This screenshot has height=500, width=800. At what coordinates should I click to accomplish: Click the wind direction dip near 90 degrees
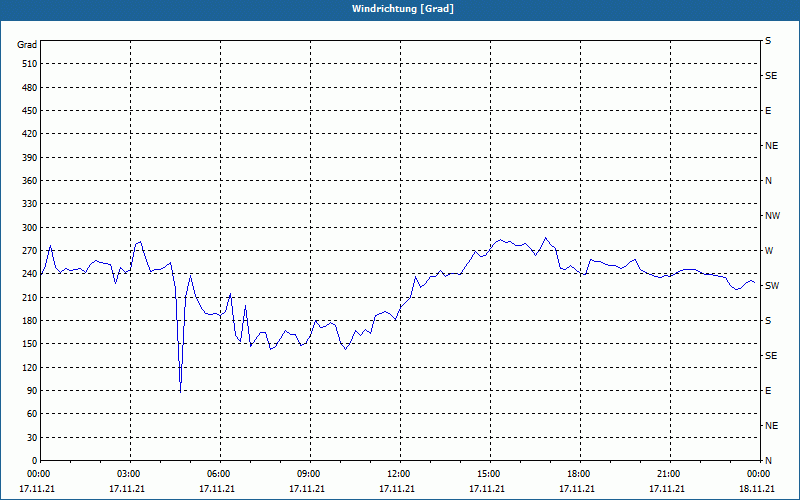click(x=181, y=389)
